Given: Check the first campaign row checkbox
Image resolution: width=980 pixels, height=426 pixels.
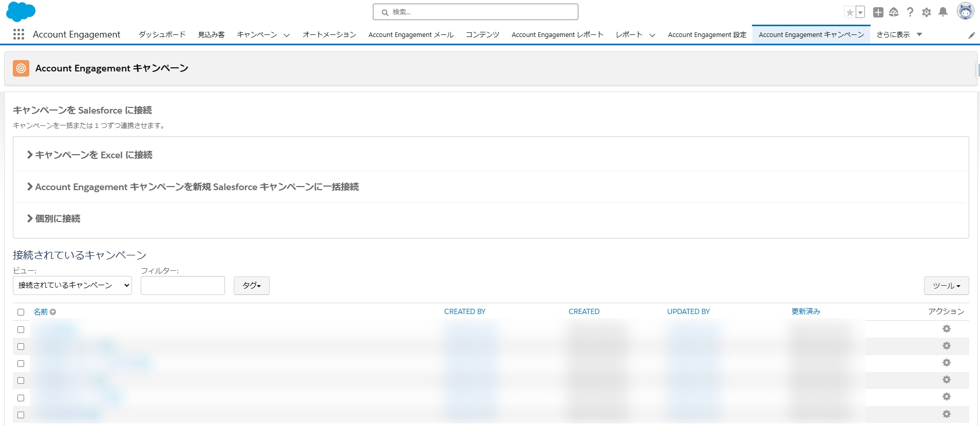Looking at the screenshot, I should [21, 329].
